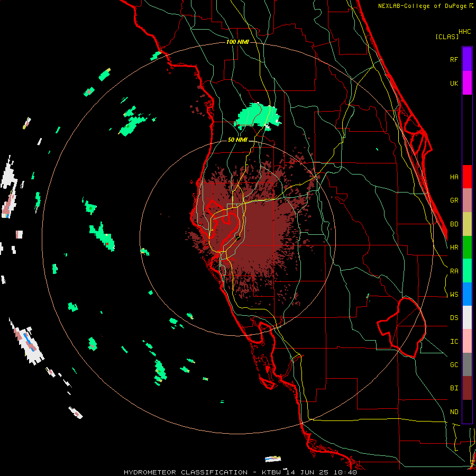
Task: Click the HHC product label
Action: point(464,32)
